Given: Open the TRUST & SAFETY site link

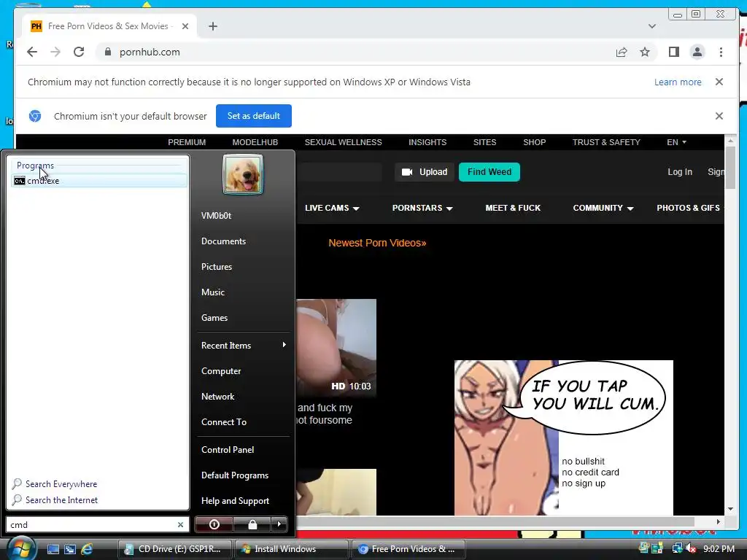Looking at the screenshot, I should point(606,142).
